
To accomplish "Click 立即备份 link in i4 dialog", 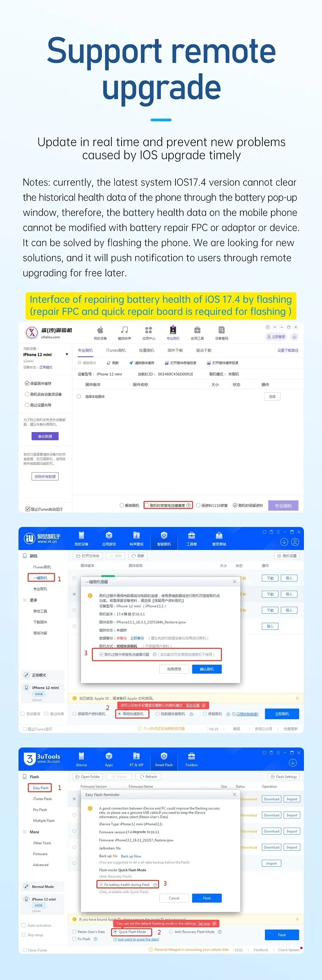I will coord(137,638).
